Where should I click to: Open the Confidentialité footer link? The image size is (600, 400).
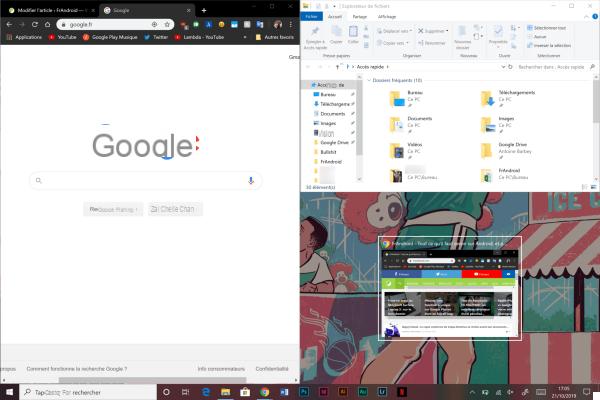tap(272, 369)
